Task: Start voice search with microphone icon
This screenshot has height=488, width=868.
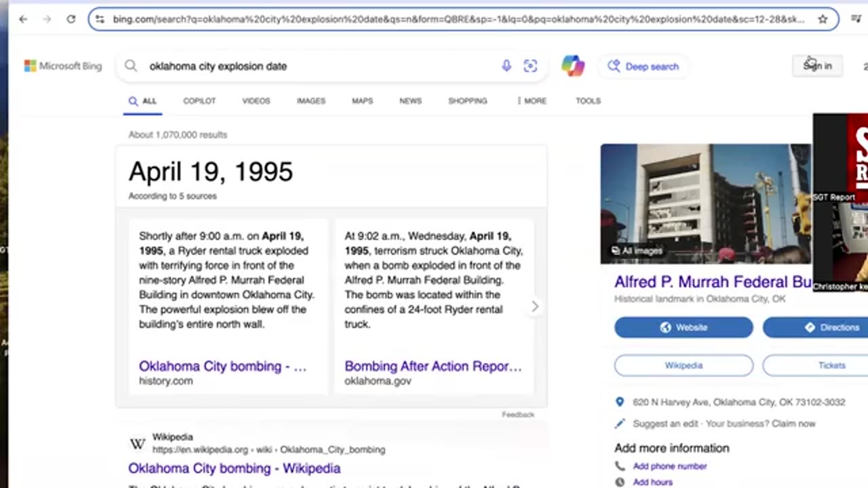Action: point(506,66)
